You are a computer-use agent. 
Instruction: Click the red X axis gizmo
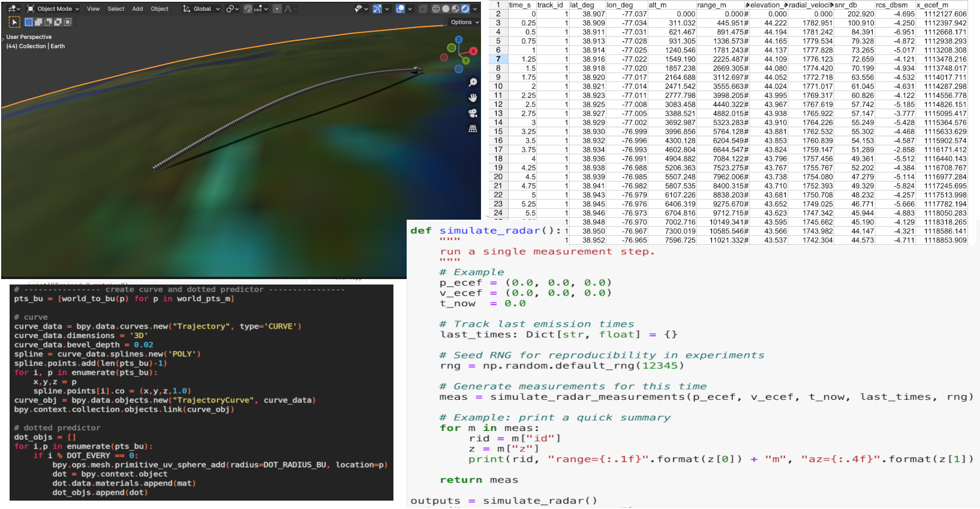(x=473, y=51)
